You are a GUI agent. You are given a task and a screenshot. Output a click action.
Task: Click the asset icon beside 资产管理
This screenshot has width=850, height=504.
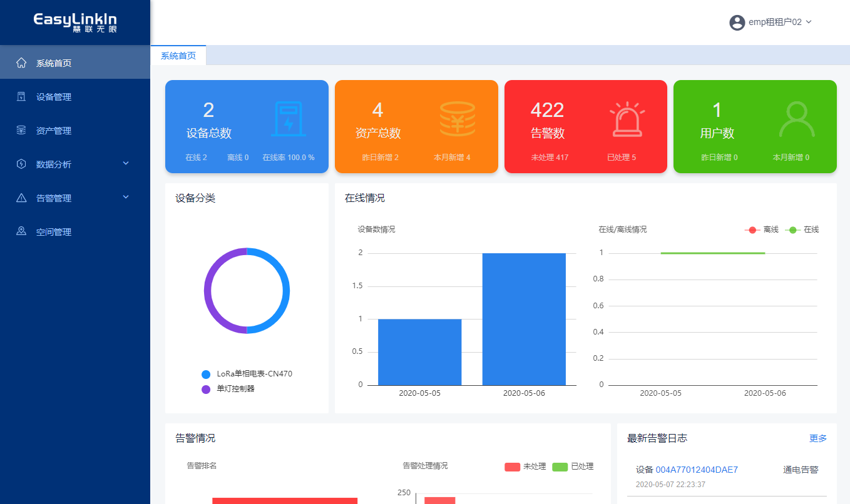coord(21,130)
